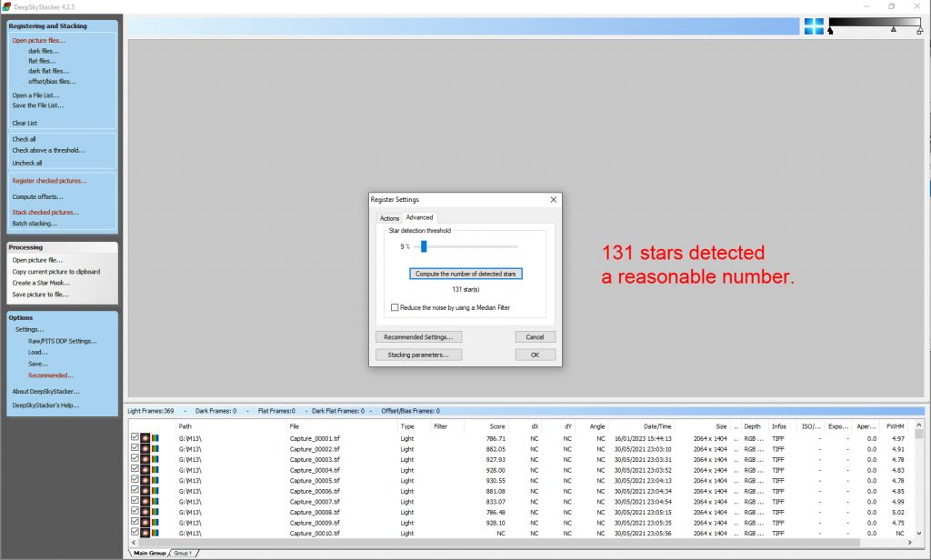
Task: Uncheck the Capture_00003.tif checkbox
Action: pyautogui.click(x=135, y=458)
